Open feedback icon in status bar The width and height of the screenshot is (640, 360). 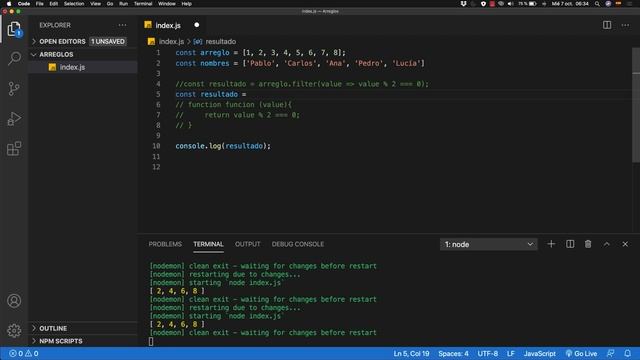pyautogui.click(x=610, y=353)
